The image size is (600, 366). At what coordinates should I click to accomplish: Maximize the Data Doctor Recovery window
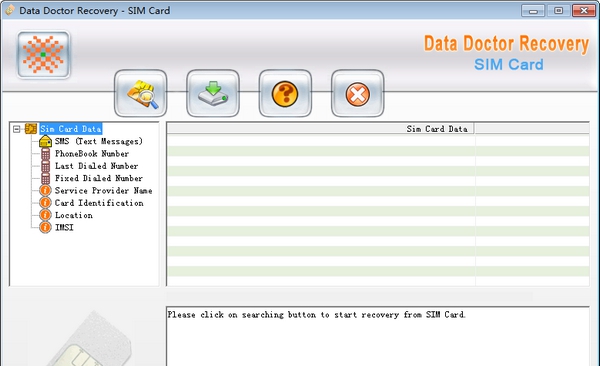[x=558, y=10]
